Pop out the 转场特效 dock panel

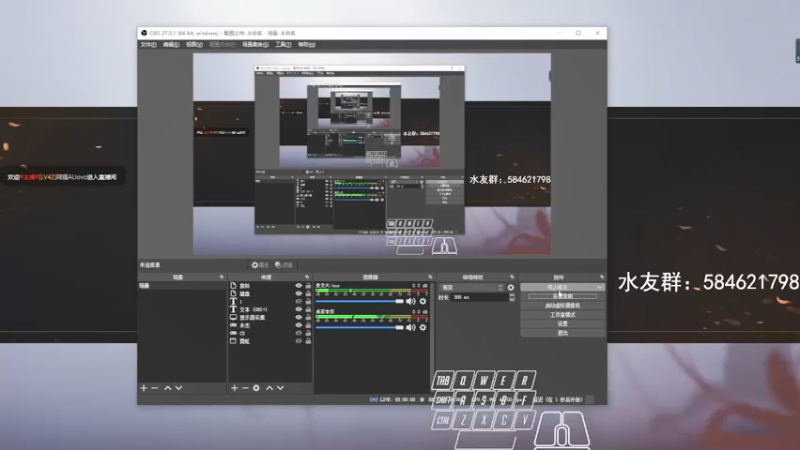pyautogui.click(x=512, y=277)
